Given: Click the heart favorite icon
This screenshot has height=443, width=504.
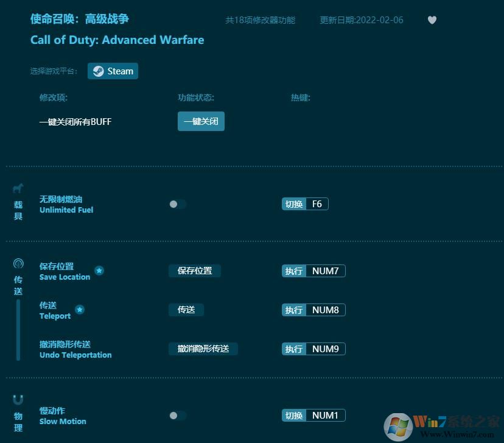Looking at the screenshot, I should 432,20.
